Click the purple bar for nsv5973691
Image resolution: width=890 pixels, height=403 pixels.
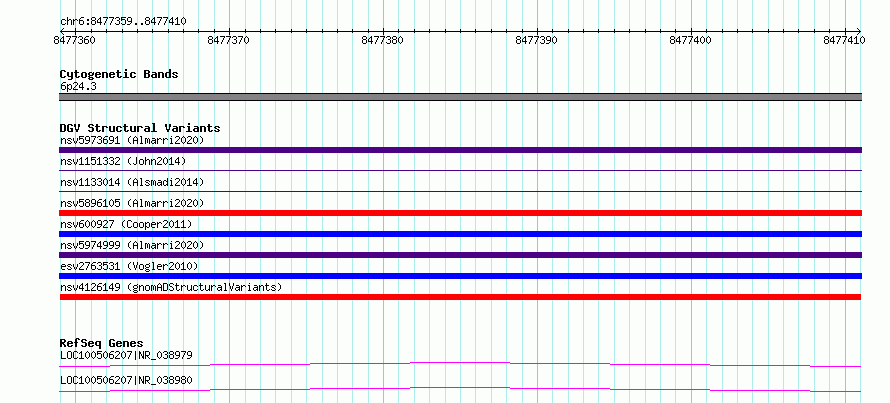click(460, 150)
